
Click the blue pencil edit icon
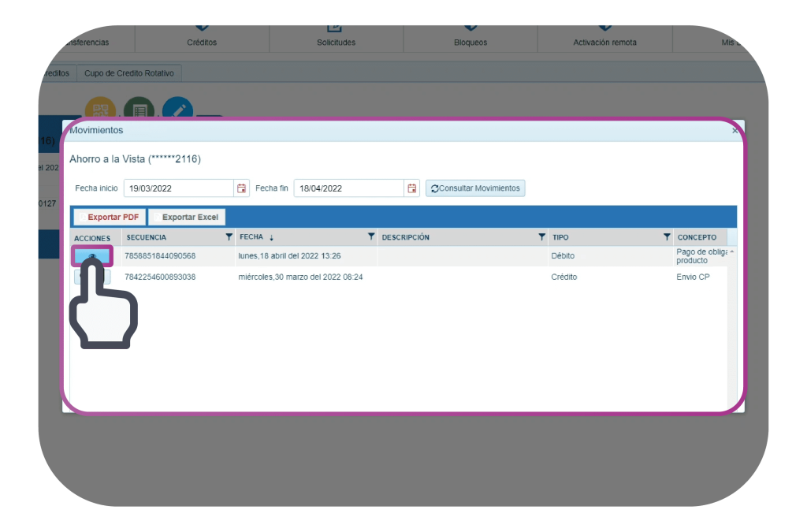(x=177, y=109)
